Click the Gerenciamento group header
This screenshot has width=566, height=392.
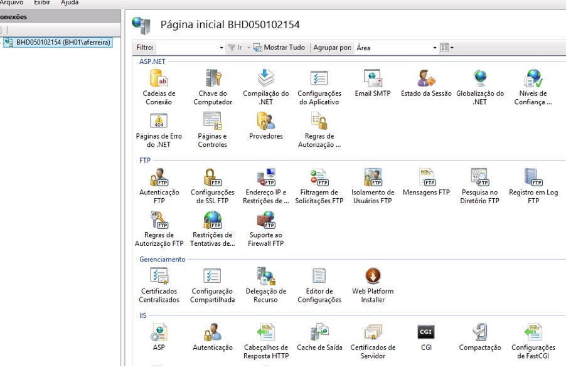click(x=162, y=259)
